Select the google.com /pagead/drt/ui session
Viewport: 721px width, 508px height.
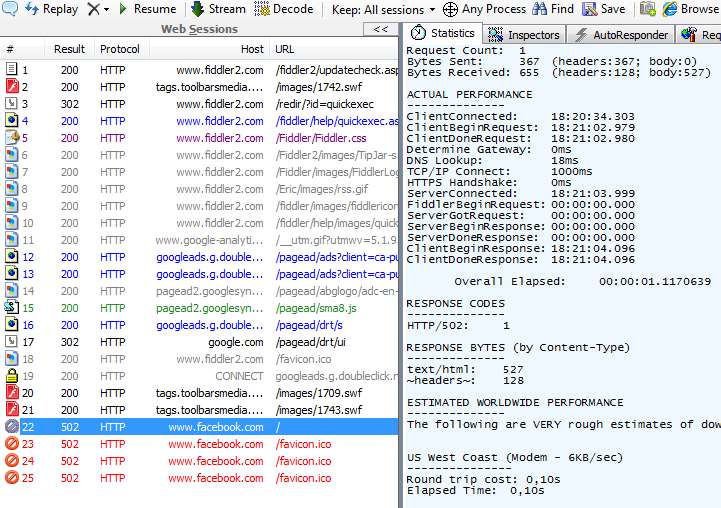tap(200, 342)
